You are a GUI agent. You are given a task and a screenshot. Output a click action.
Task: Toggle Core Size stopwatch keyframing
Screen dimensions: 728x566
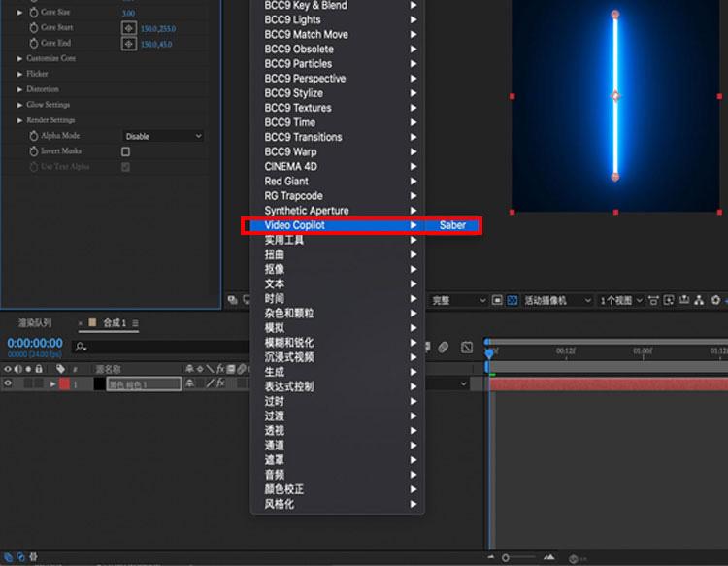pyautogui.click(x=34, y=13)
